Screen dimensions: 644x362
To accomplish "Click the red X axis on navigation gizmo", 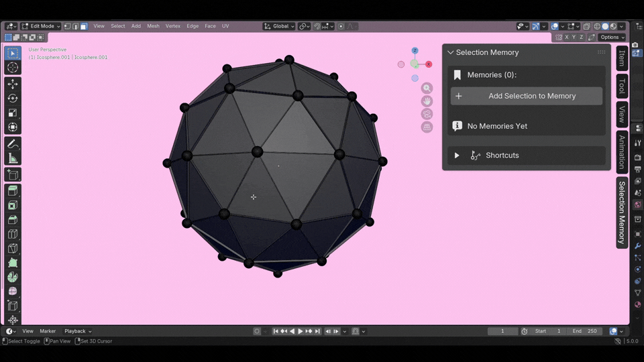I will pyautogui.click(x=429, y=64).
